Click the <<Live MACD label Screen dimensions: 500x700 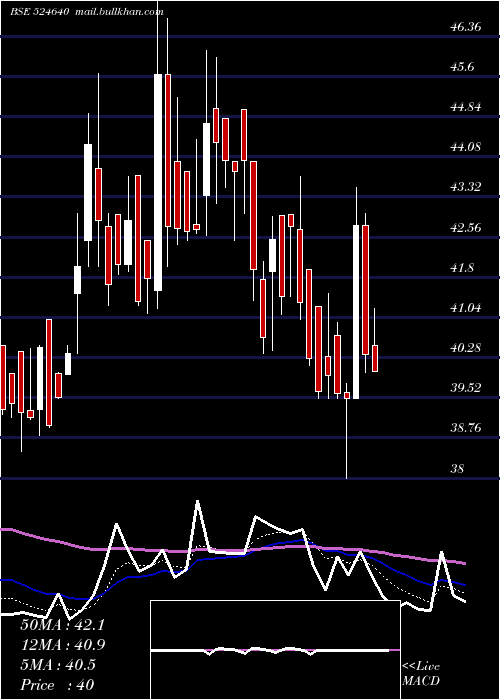pos(421,674)
